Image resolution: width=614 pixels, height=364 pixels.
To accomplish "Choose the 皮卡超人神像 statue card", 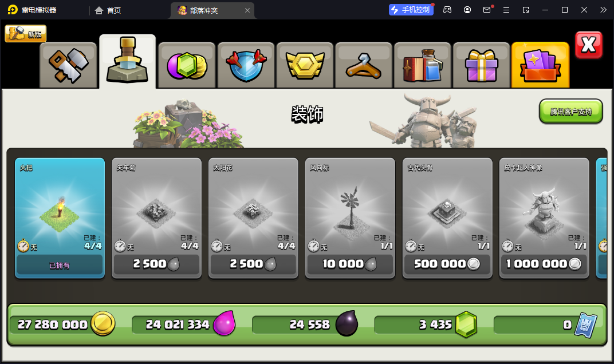I will pos(544,218).
